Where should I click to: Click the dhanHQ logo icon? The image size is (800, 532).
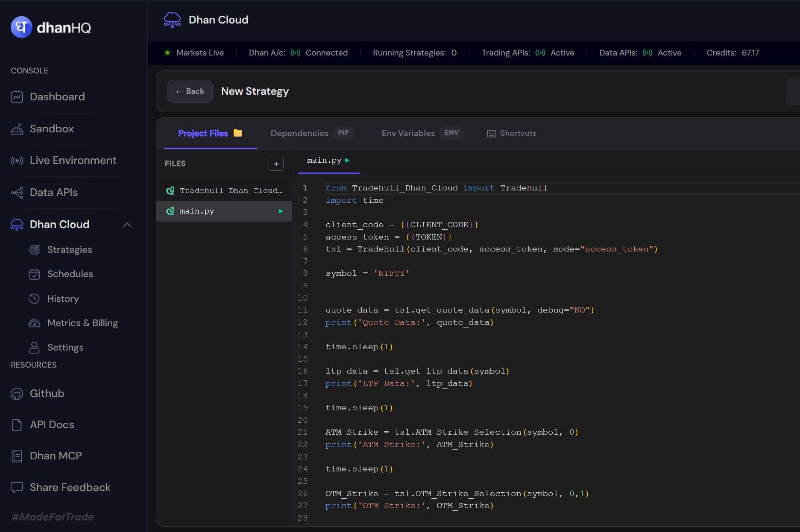[x=21, y=27]
